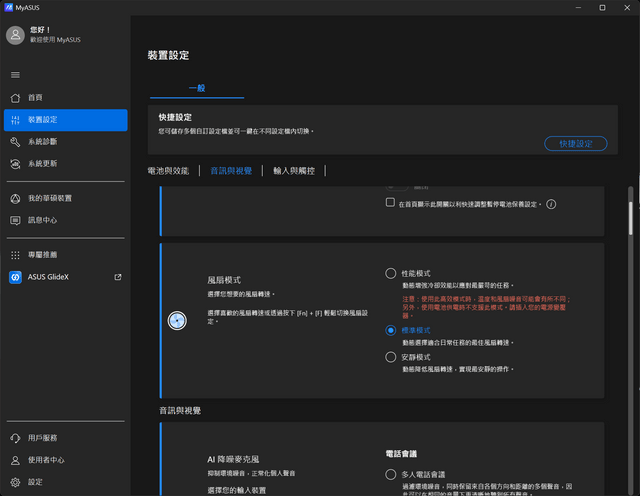Open 使用者中心 person icon
640x496 pixels.
(15, 460)
